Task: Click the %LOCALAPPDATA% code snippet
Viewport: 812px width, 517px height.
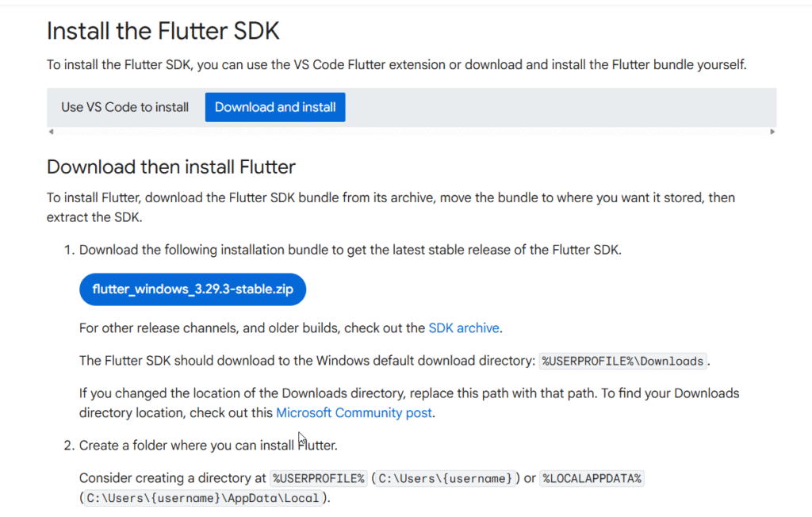Action: 592,478
